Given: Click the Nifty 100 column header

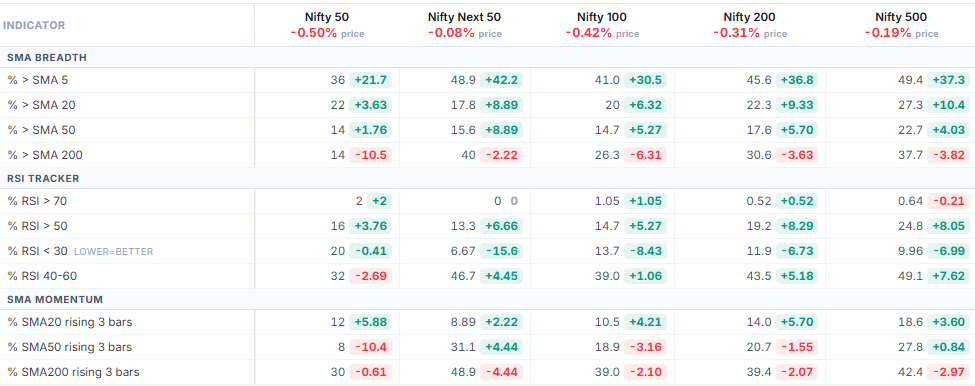Looking at the screenshot, I should pos(602,17).
